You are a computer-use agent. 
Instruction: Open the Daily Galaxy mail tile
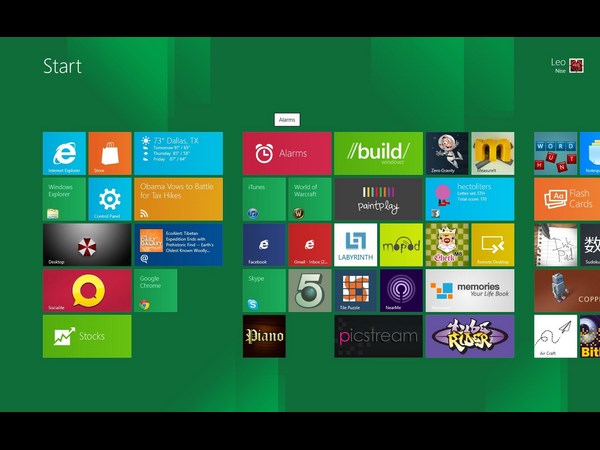pyautogui.click(x=178, y=245)
